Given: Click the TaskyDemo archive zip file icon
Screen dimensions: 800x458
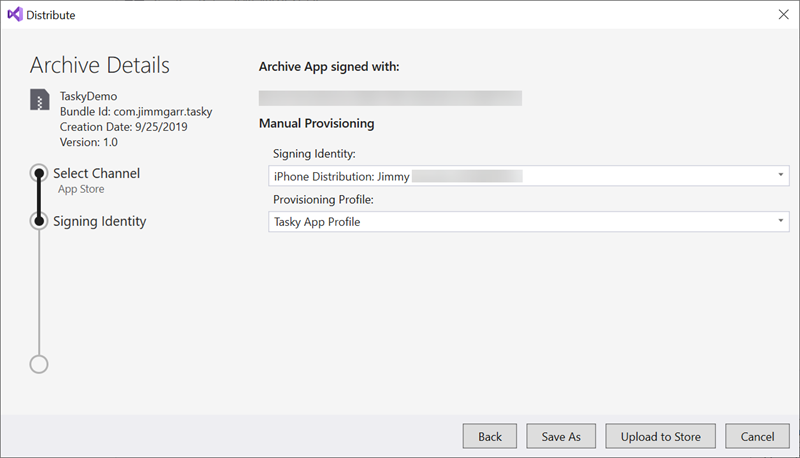Looking at the screenshot, I should point(39,100).
